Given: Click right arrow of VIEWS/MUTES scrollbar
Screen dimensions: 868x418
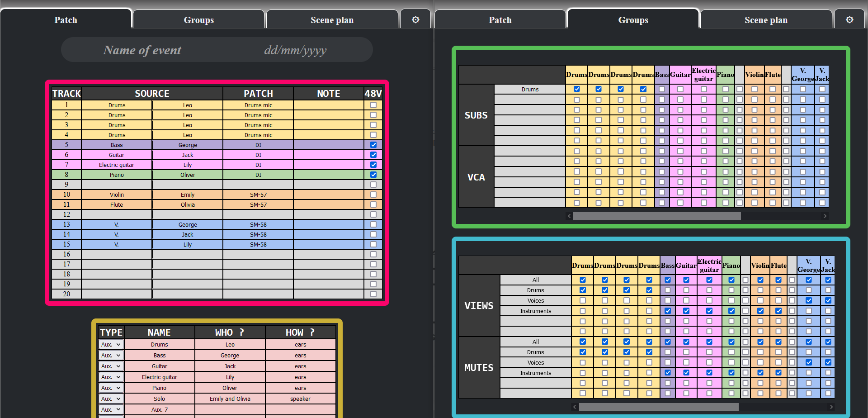Looking at the screenshot, I should [x=831, y=407].
